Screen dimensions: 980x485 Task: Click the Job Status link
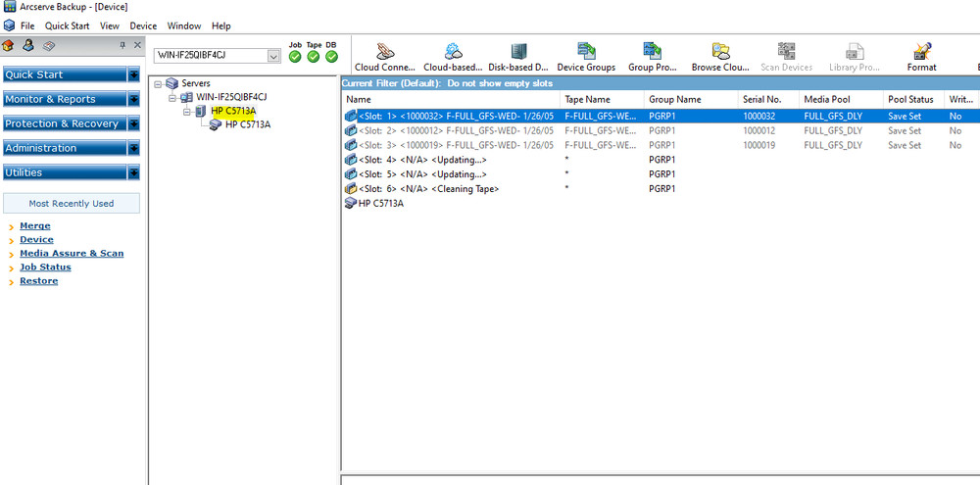click(x=46, y=267)
